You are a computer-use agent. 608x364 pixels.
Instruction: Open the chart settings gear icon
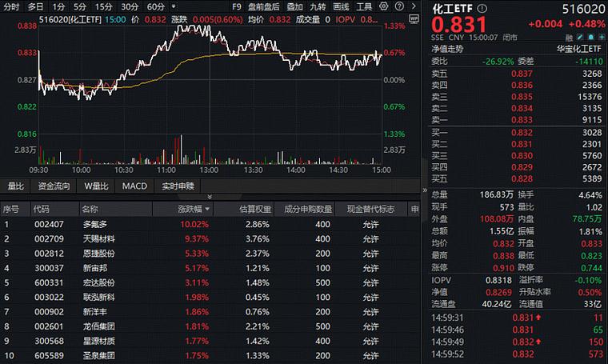tap(385, 6)
